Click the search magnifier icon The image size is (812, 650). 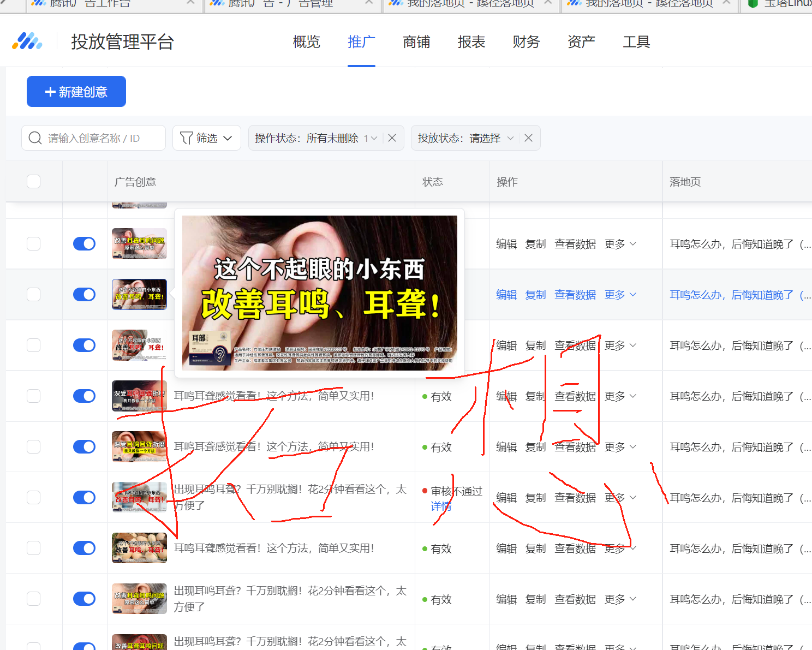point(35,138)
